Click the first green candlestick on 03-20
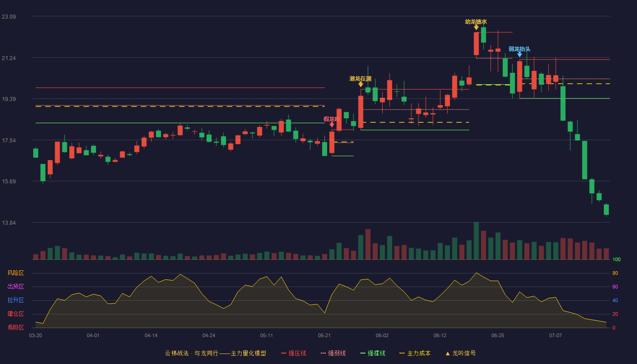 (x=35, y=153)
